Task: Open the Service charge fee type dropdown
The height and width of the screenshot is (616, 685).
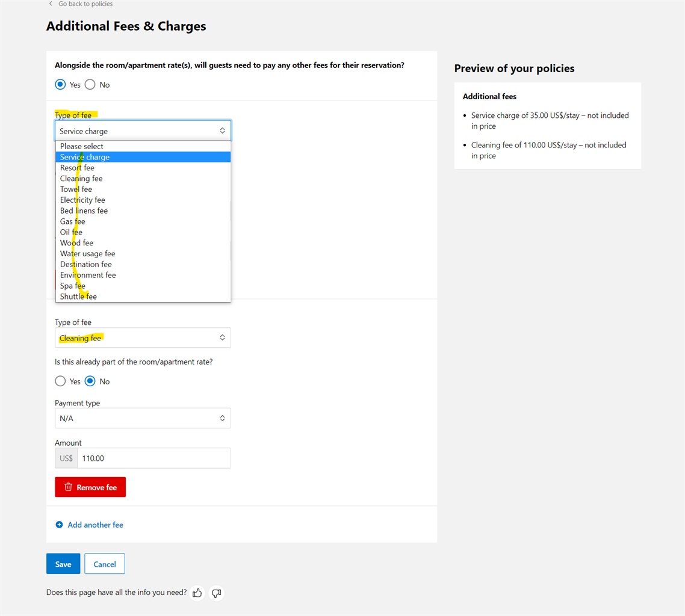Action: [x=143, y=131]
